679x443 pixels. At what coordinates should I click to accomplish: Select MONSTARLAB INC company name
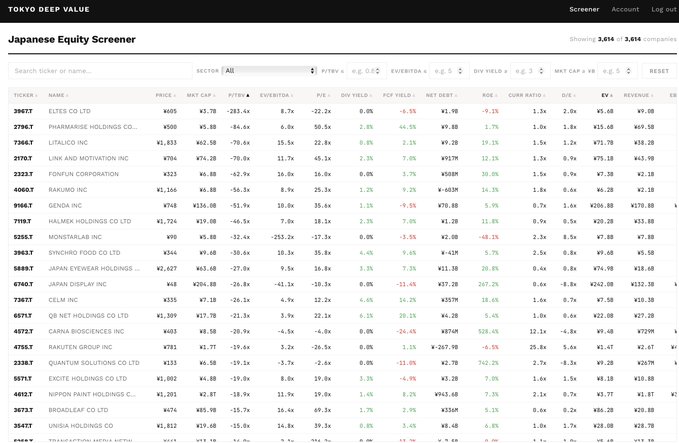pos(75,237)
